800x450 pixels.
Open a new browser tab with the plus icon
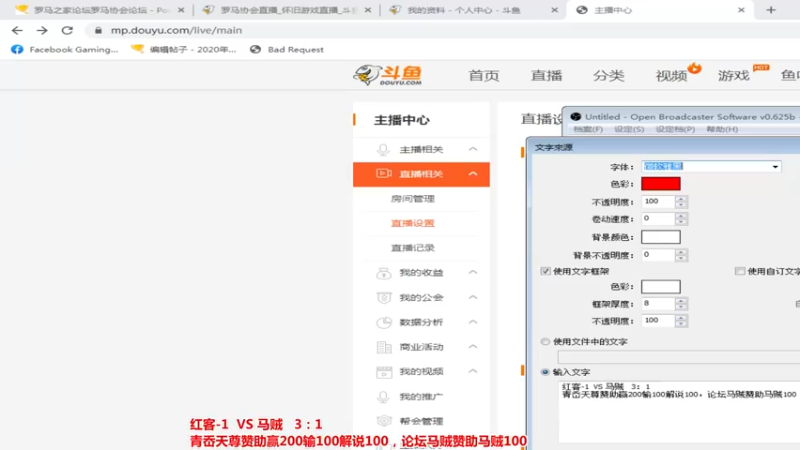770,10
